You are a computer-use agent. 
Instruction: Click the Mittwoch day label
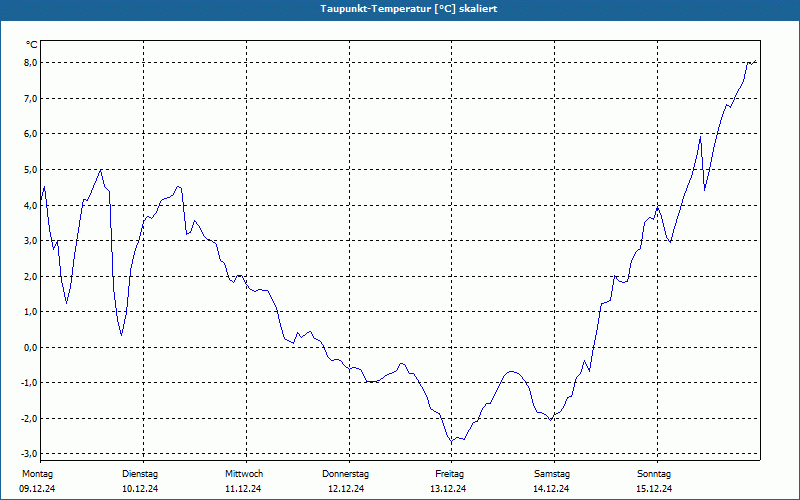[243, 474]
